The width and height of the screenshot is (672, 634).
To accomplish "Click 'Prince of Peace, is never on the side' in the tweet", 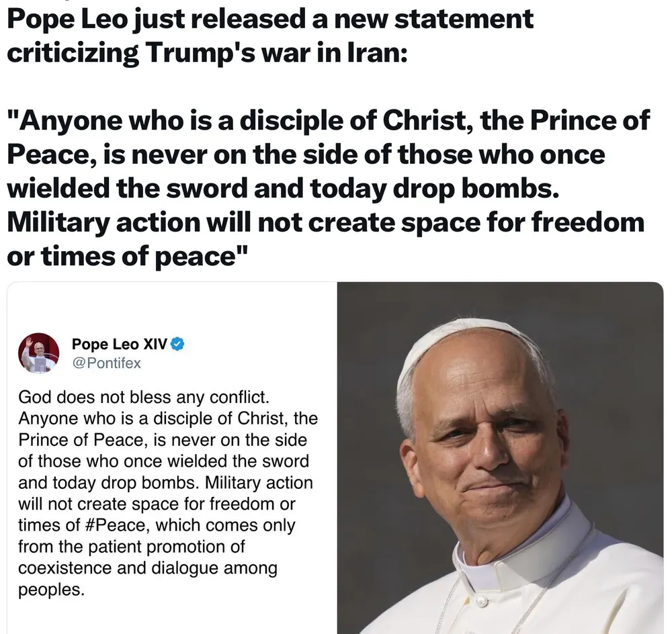I will pyautogui.click(x=163, y=440).
